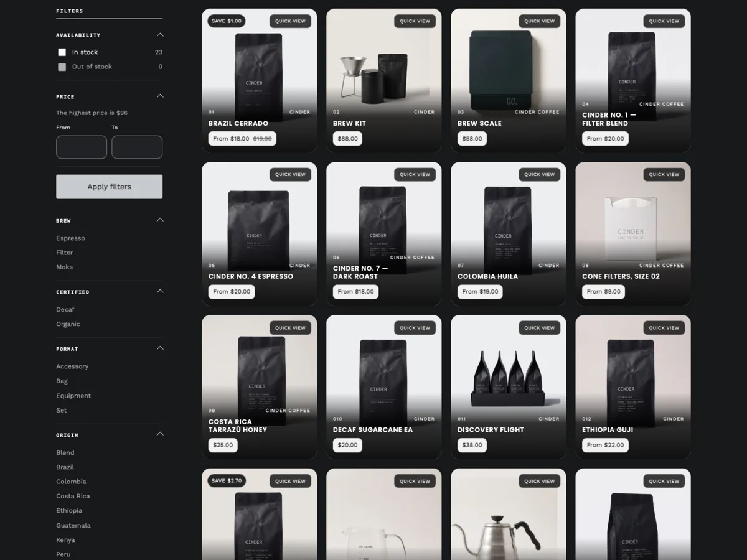This screenshot has height=560, width=747.
Task: Filter by Espresso brew
Action: click(70, 238)
